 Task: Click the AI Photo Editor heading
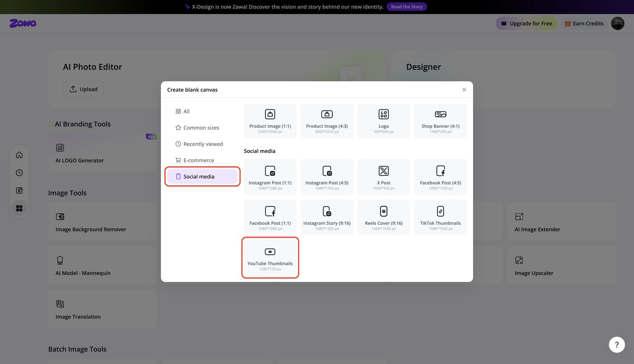[93, 67]
